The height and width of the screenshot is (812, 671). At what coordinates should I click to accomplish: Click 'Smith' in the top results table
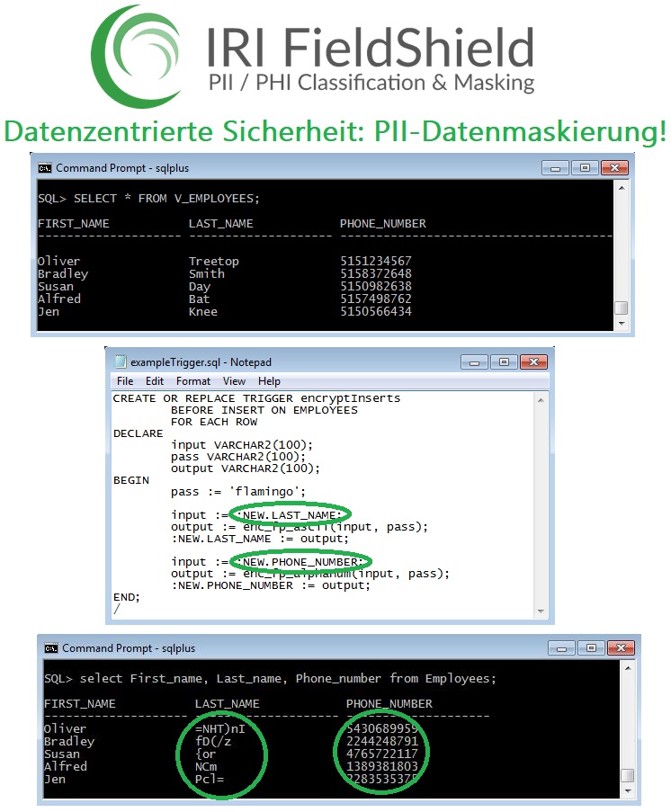tap(207, 273)
